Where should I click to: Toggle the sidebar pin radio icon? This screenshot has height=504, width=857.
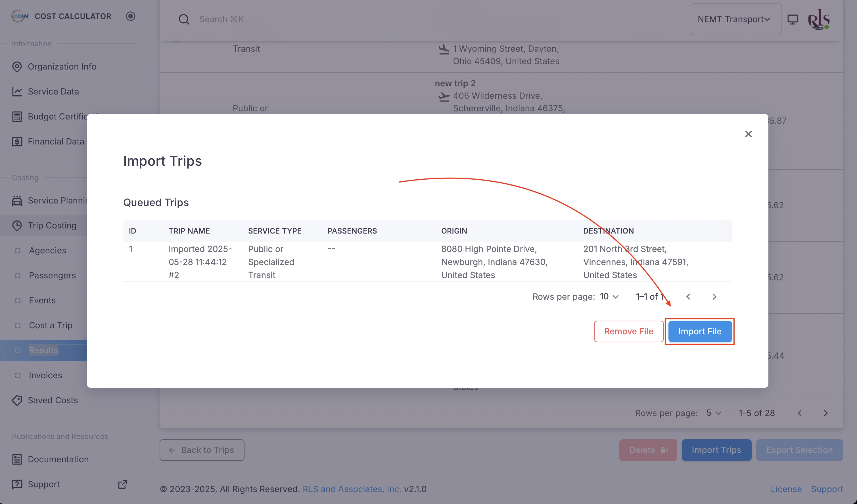coord(131,16)
